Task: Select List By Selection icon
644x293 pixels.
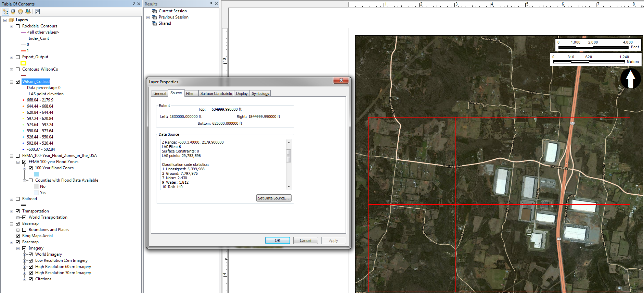Action: pos(28,12)
